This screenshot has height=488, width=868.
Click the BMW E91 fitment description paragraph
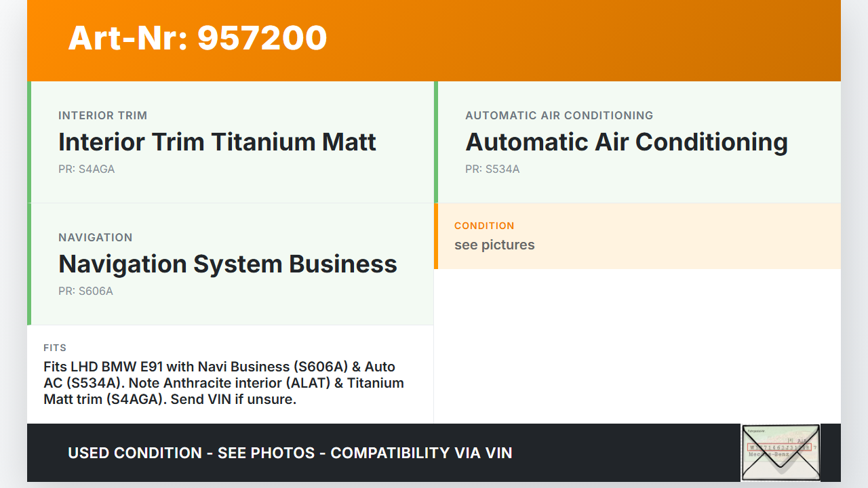coord(224,383)
